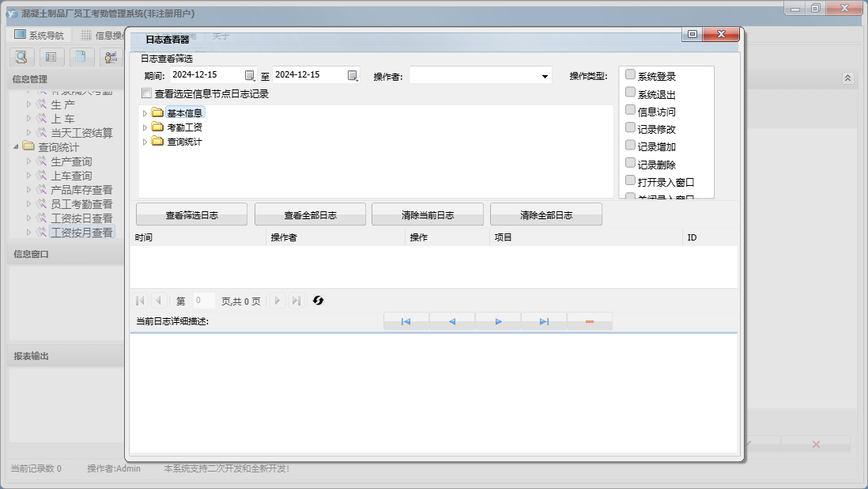Click the 基本信息 folder icon
The width and height of the screenshot is (868, 489).
click(x=158, y=112)
